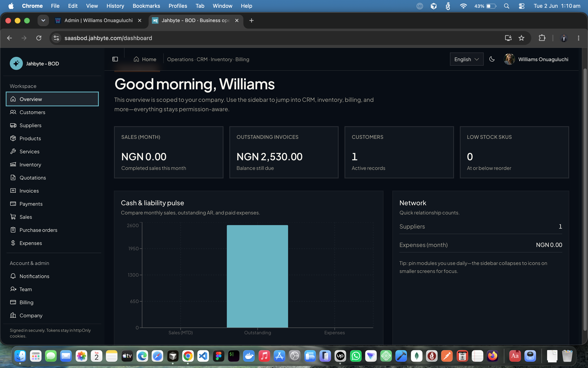The image size is (588, 368).
Task: Open the Chrome tab search dropdown
Action: point(43,20)
